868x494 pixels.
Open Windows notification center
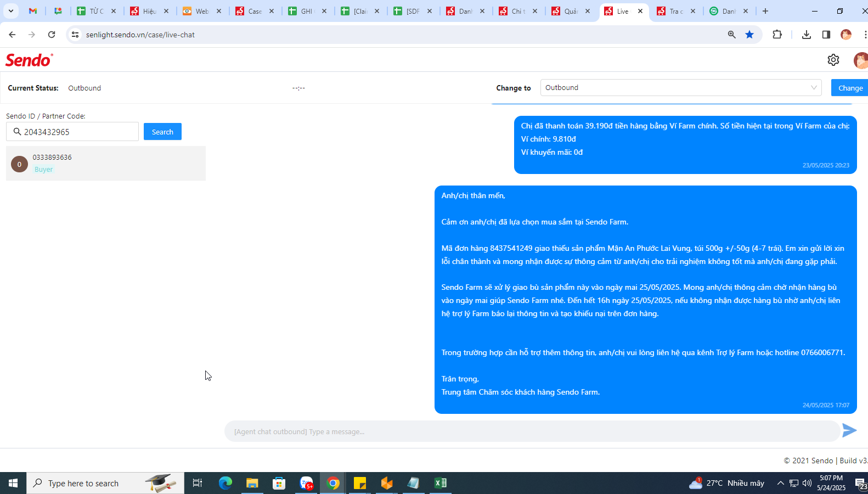(x=860, y=483)
